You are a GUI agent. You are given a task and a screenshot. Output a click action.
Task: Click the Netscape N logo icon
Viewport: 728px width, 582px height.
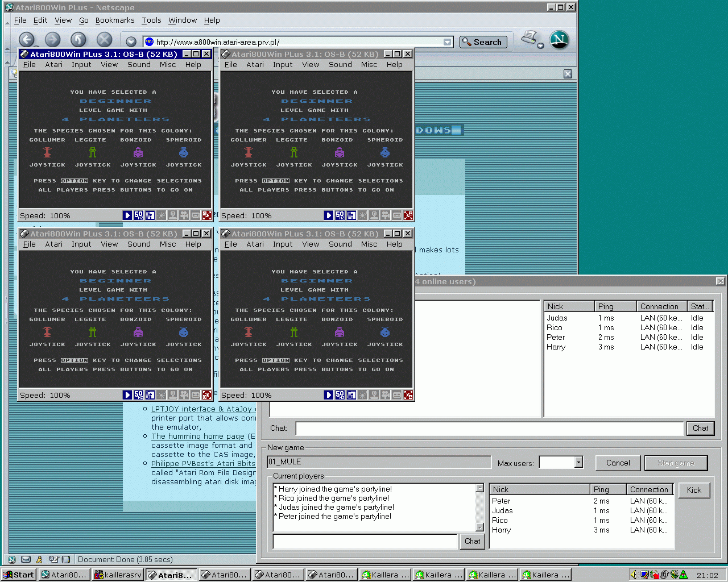(559, 40)
